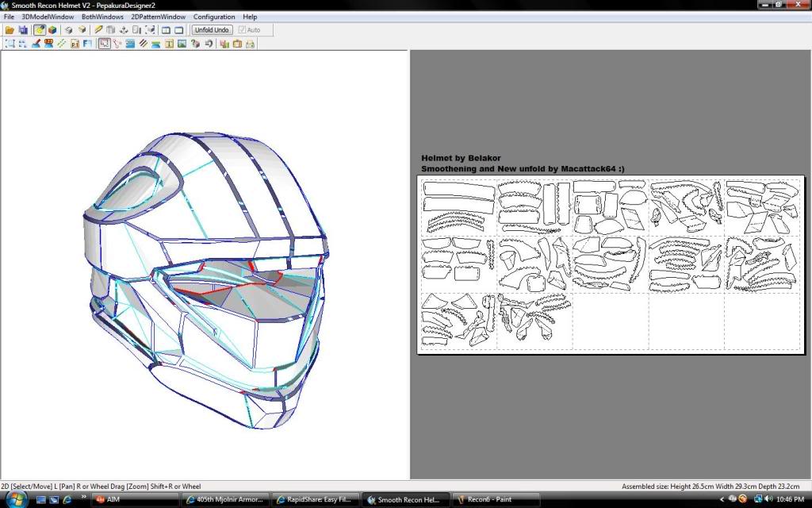Image resolution: width=812 pixels, height=508 pixels.
Task: Select the pencil icon in top toolbar
Action: point(98,30)
